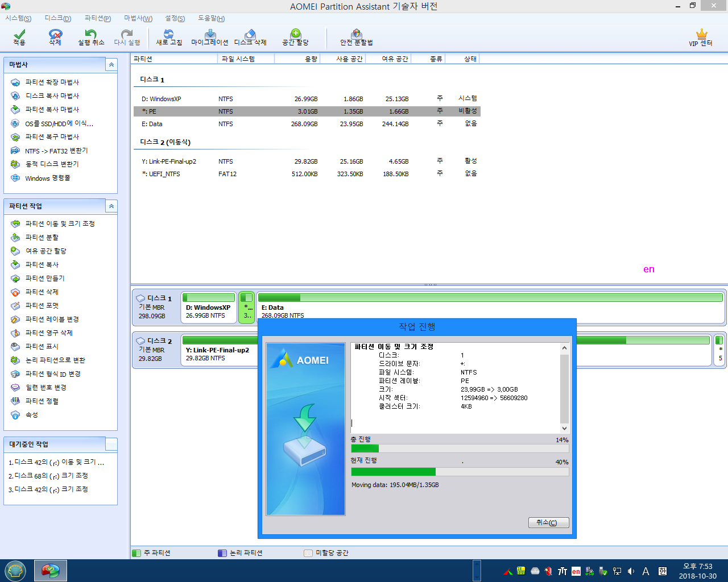Click the Windows Start orb
This screenshot has width=728, height=582.
(15, 571)
